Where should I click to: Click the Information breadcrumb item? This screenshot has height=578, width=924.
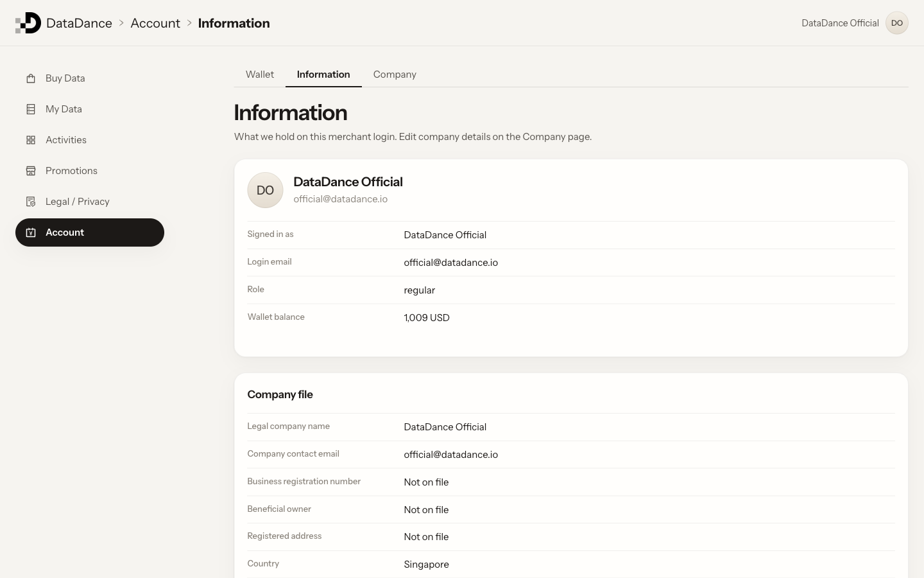234,23
